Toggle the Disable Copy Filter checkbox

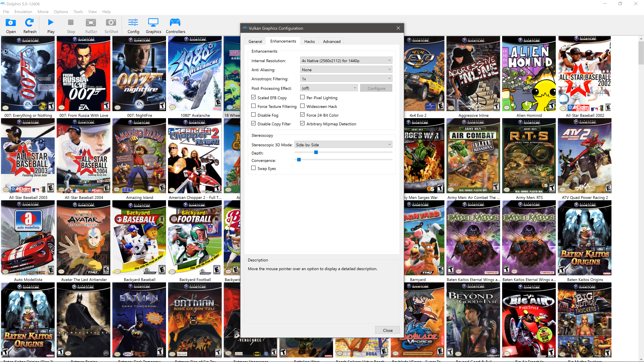pyautogui.click(x=254, y=123)
